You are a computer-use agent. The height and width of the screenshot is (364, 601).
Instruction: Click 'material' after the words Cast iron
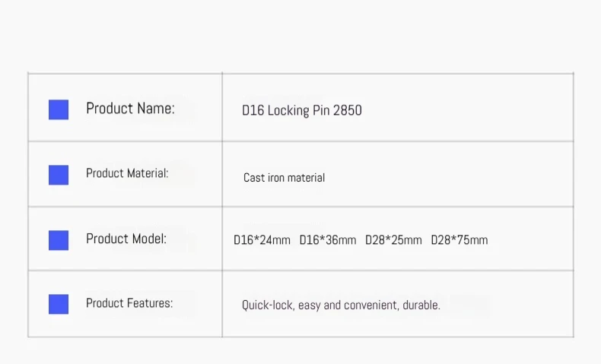(x=307, y=178)
